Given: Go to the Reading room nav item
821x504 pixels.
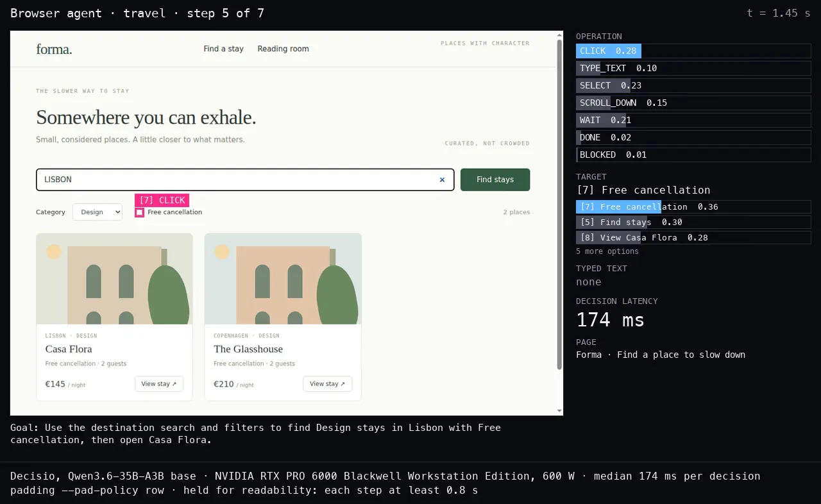Looking at the screenshot, I should 283,49.
